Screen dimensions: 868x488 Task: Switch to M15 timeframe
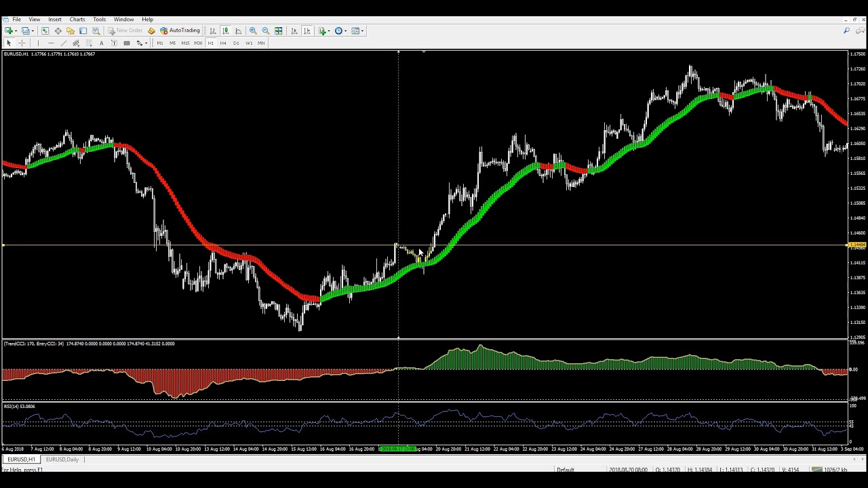click(x=185, y=43)
